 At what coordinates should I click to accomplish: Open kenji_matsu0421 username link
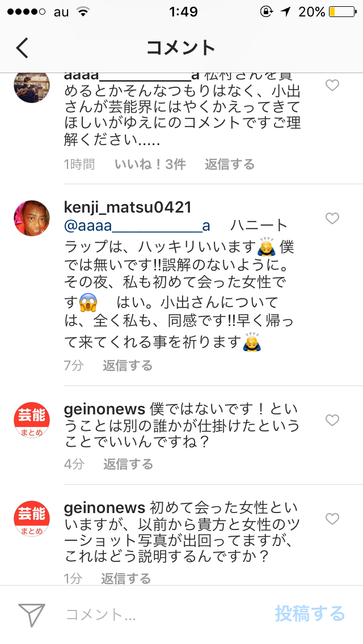coord(128,207)
